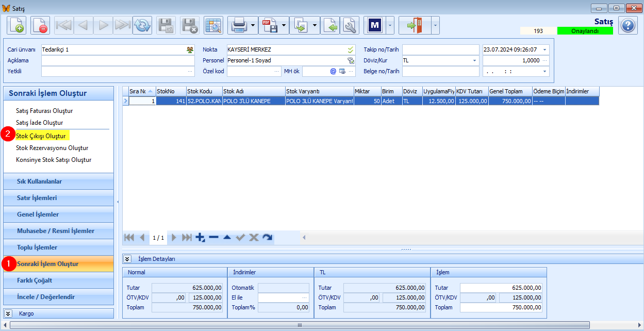Open the Döviz/Kur TL currency dropdown
644x331 pixels.
tap(475, 60)
